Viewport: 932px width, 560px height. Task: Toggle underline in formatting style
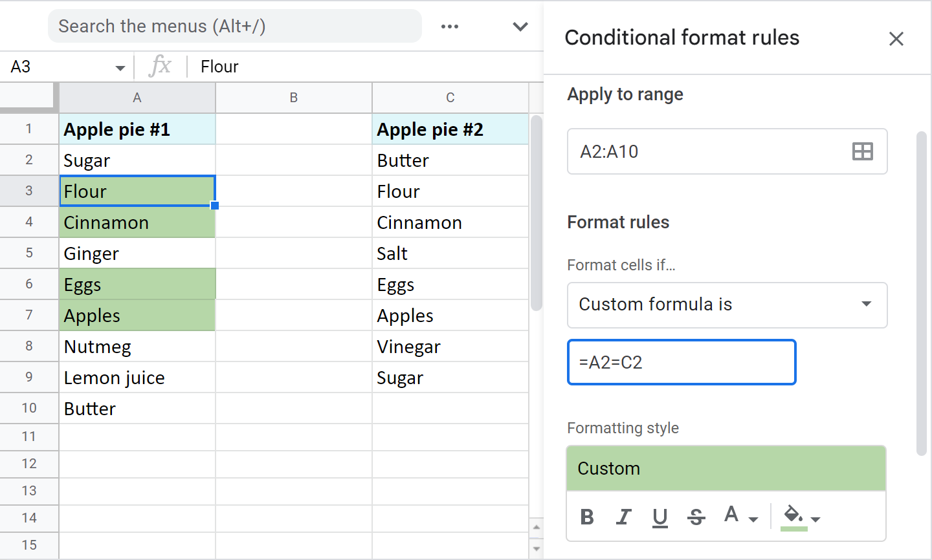pyautogui.click(x=660, y=516)
